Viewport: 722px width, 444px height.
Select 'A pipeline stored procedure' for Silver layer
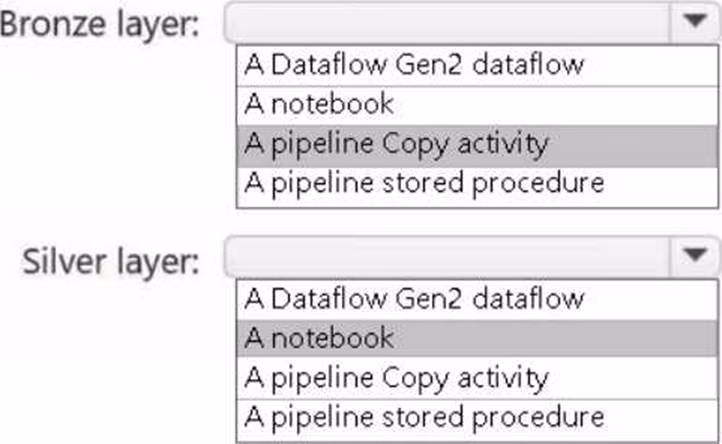[425, 417]
